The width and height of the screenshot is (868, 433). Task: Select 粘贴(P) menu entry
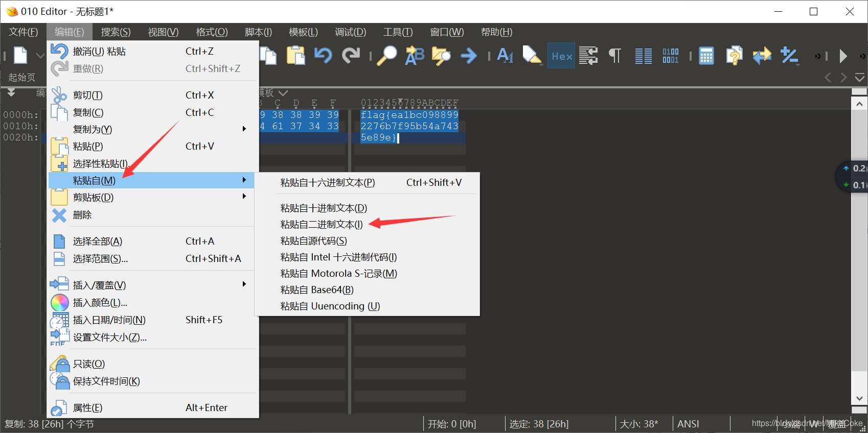click(153, 146)
